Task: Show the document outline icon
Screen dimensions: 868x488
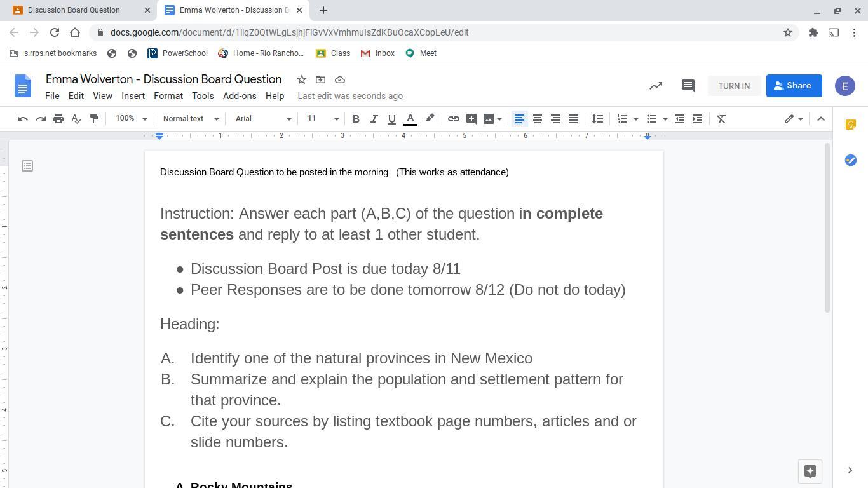Action: pyautogui.click(x=27, y=166)
